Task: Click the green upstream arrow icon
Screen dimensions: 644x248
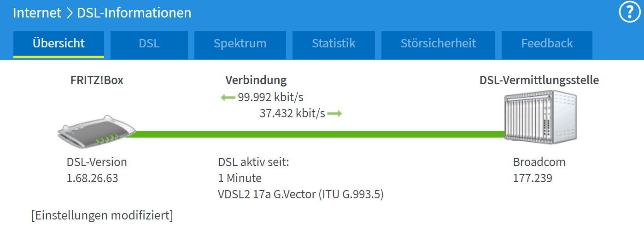Action: click(x=335, y=114)
